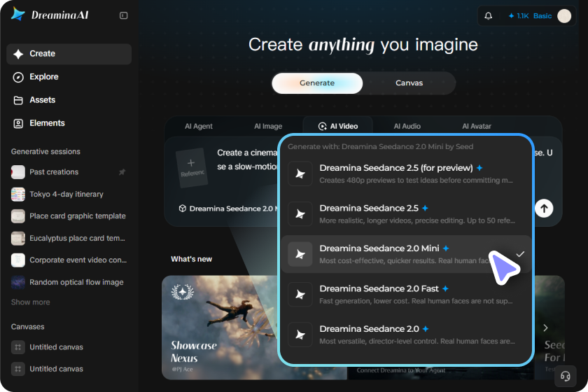Advance What's new carousel with right chevron
The image size is (588, 392).
pyautogui.click(x=545, y=328)
